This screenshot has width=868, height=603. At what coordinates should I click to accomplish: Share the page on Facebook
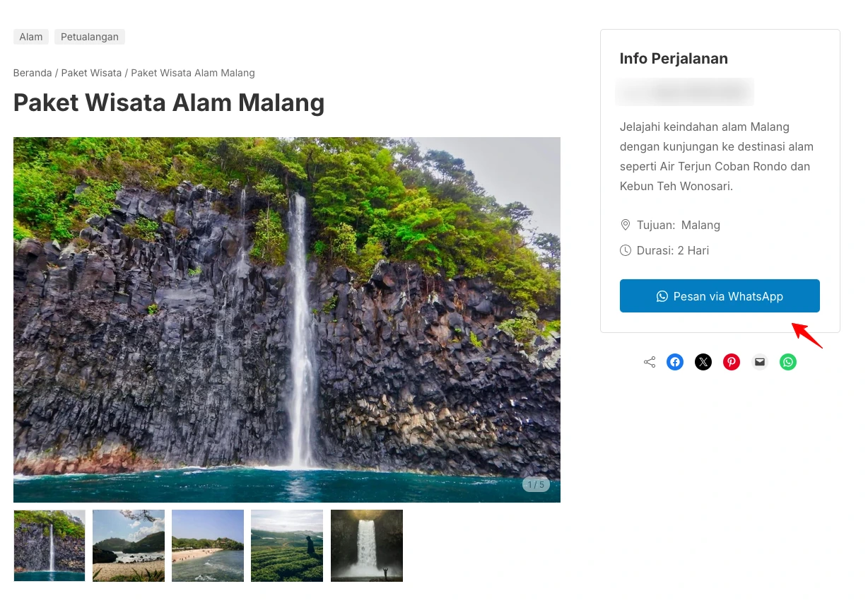click(674, 361)
